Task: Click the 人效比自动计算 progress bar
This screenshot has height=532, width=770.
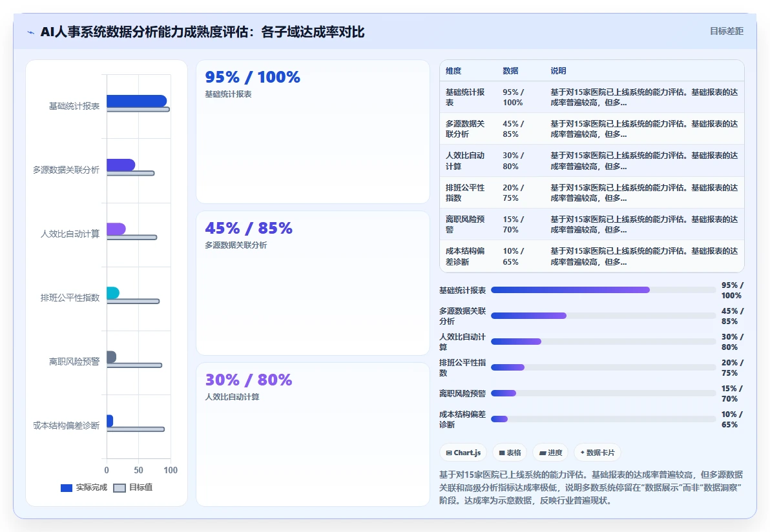Action: pyautogui.click(x=603, y=342)
